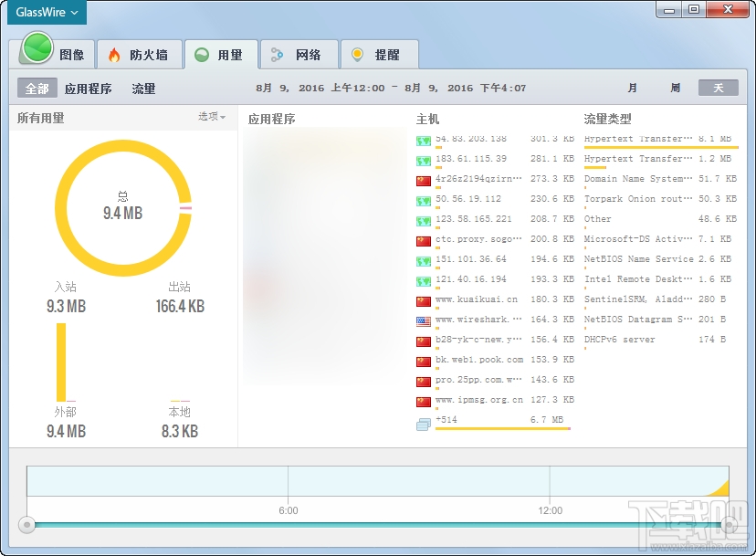
Task: Click the 出站 166.4 KB outgoing value
Action: coord(180,306)
